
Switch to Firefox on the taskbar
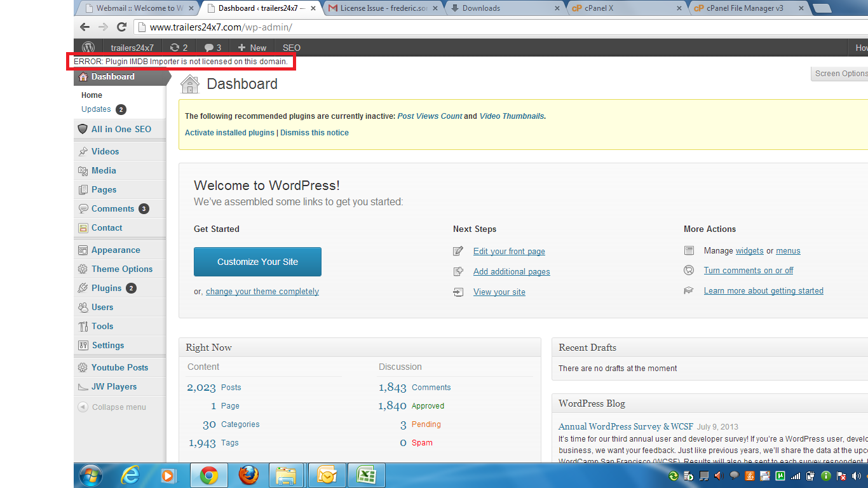[249, 475]
